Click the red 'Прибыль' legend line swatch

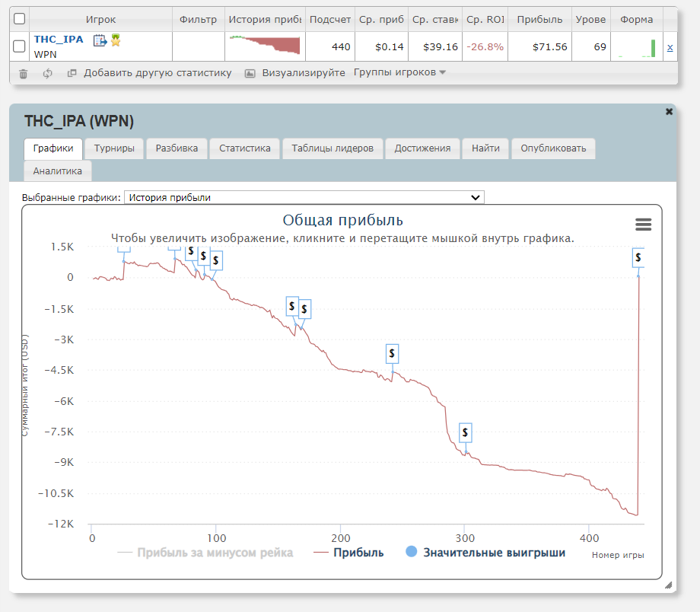320,553
